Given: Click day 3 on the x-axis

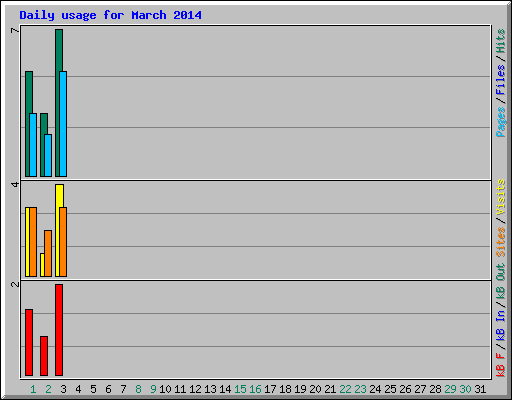Looking at the screenshot, I should pyautogui.click(x=63, y=389).
